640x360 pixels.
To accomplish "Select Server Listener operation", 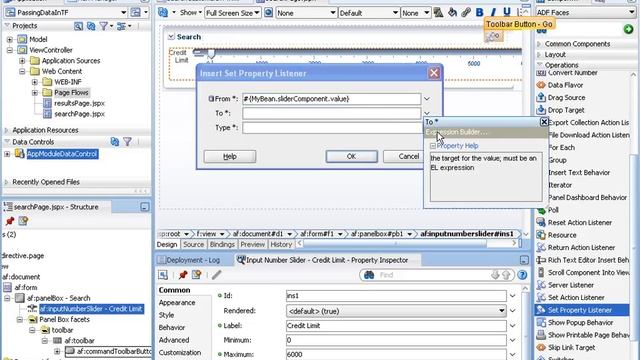I will (x=571, y=285).
